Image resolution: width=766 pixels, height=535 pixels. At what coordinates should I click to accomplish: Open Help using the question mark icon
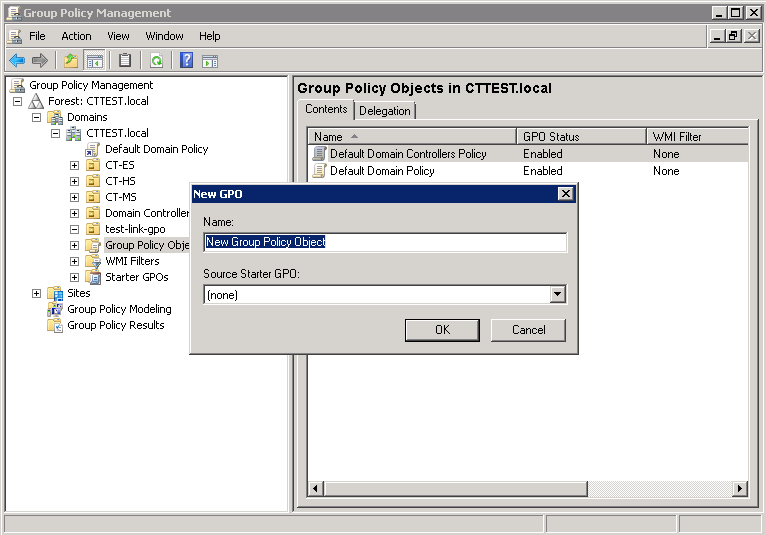click(186, 60)
